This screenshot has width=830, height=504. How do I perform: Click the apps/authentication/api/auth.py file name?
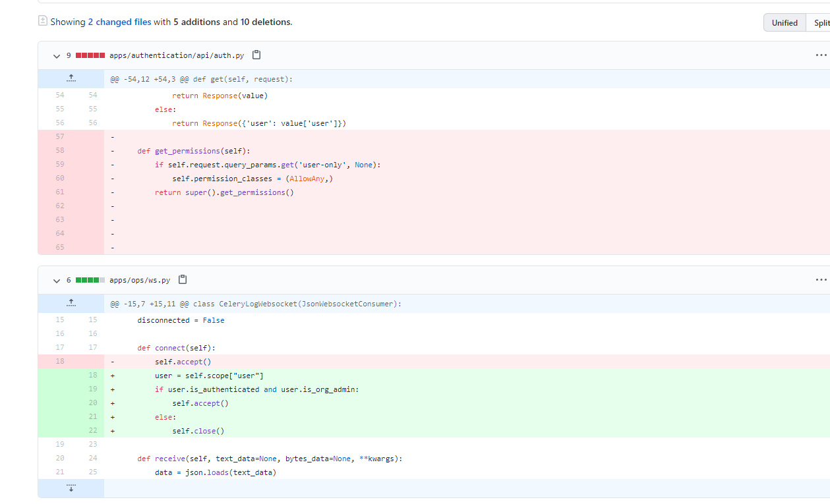coord(177,55)
